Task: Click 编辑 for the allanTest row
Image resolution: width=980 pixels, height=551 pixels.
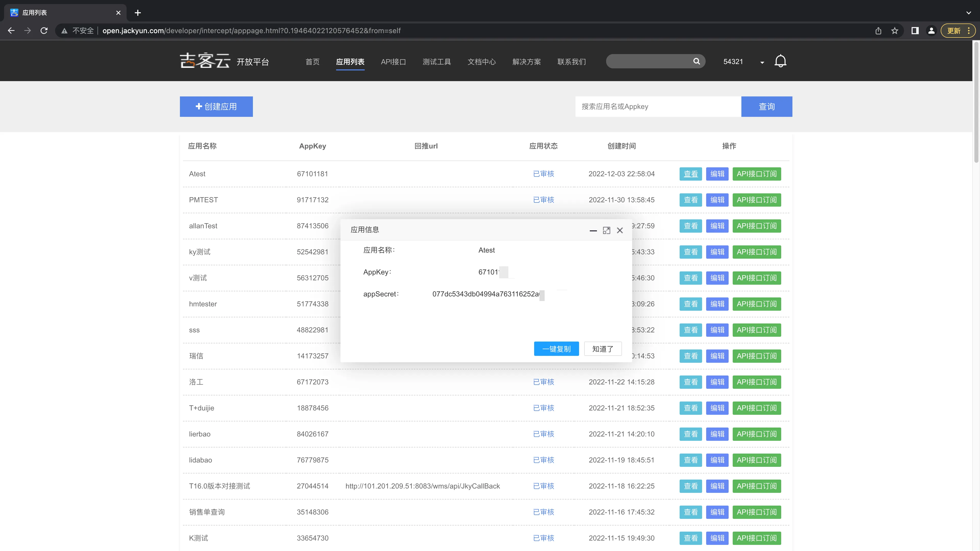Action: click(717, 226)
